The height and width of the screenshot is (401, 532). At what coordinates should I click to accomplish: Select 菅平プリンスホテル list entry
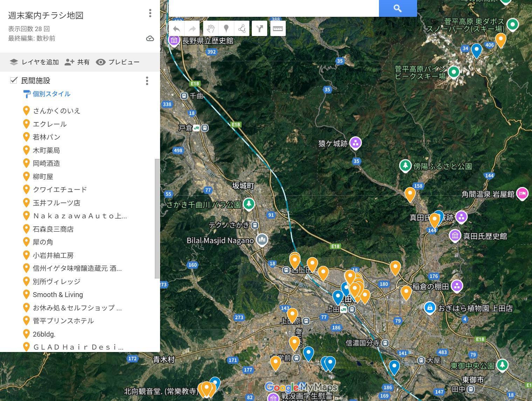click(63, 321)
